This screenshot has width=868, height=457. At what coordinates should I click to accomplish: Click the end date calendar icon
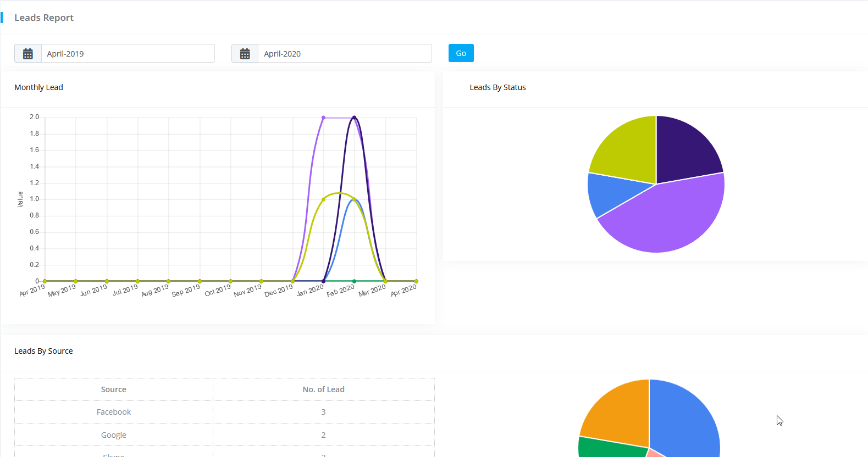(x=245, y=54)
